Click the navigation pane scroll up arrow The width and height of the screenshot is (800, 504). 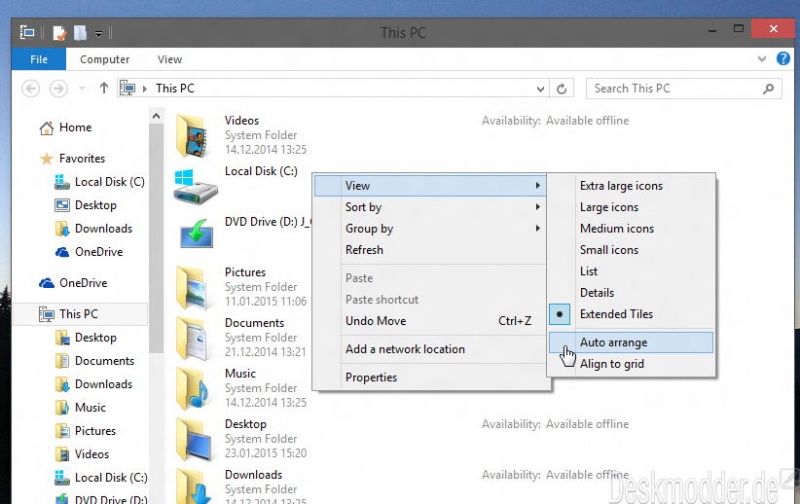[157, 116]
